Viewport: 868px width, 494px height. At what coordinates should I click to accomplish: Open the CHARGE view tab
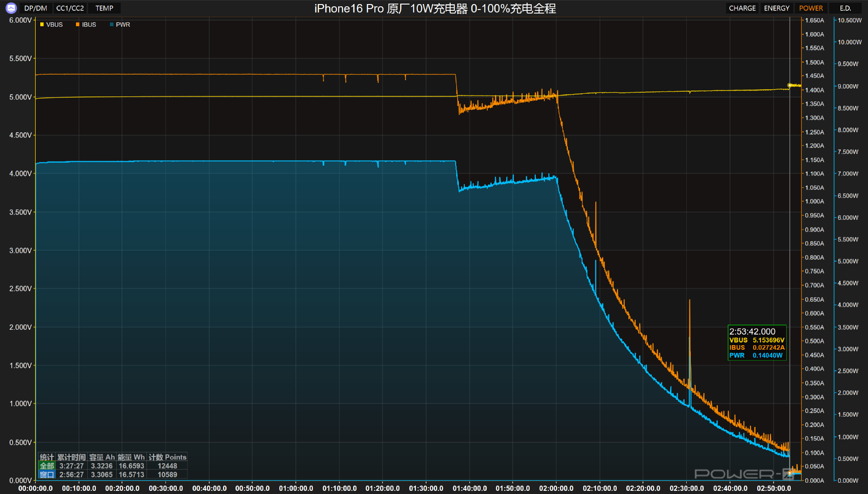[x=742, y=8]
